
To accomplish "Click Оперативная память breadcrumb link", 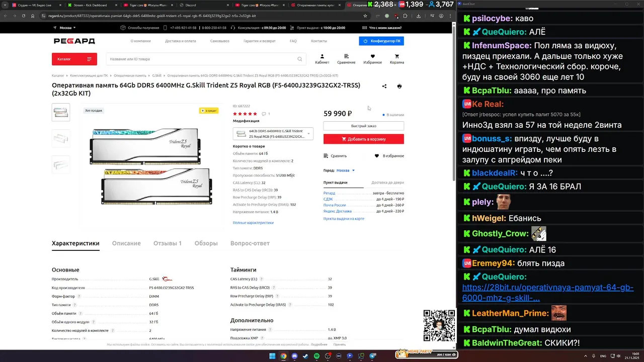I will (130, 75).
